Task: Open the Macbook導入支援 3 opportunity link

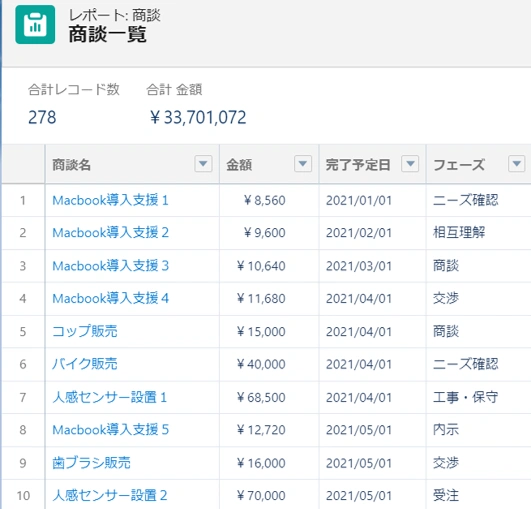Action: 110,266
